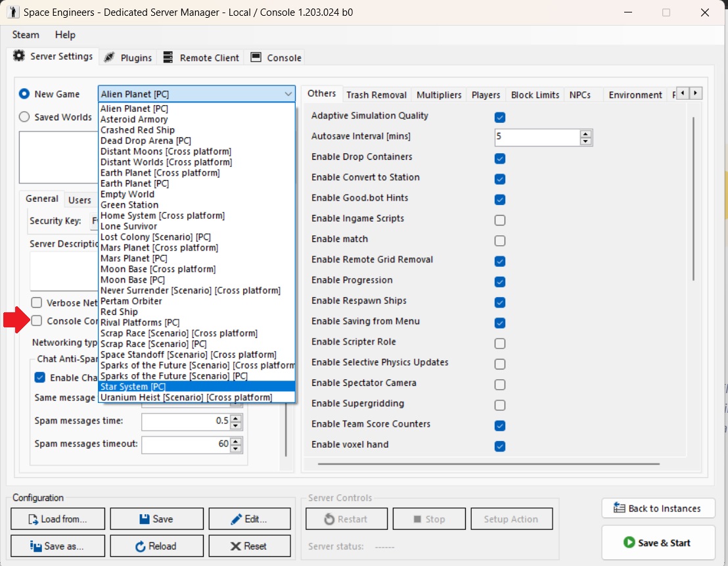728x566 pixels.
Task: Switch to the Trash Removal tab
Action: (376, 95)
